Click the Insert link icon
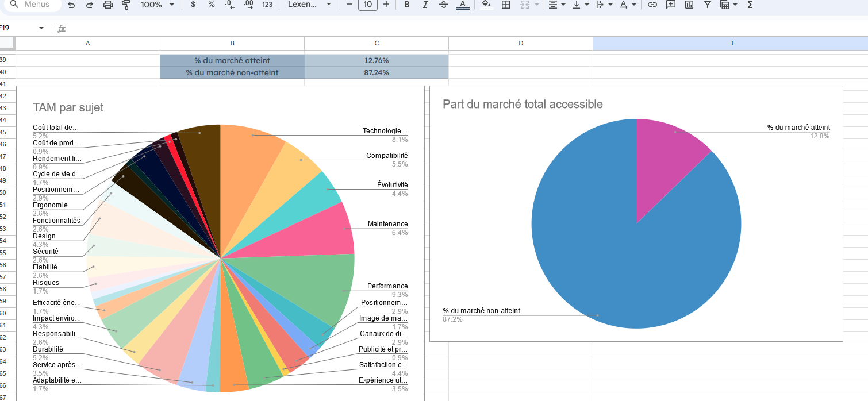The width and height of the screenshot is (868, 401). 652,5
